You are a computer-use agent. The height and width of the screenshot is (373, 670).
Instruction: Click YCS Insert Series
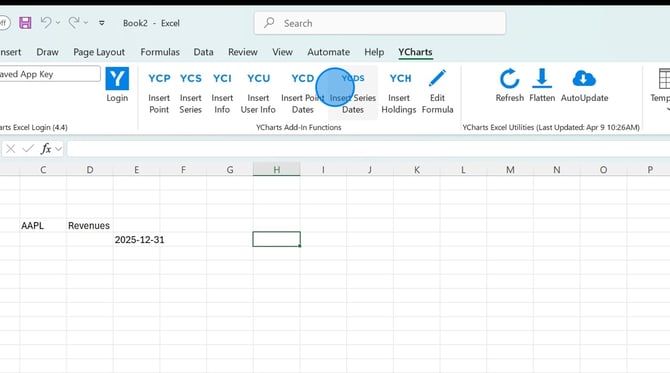(191, 93)
